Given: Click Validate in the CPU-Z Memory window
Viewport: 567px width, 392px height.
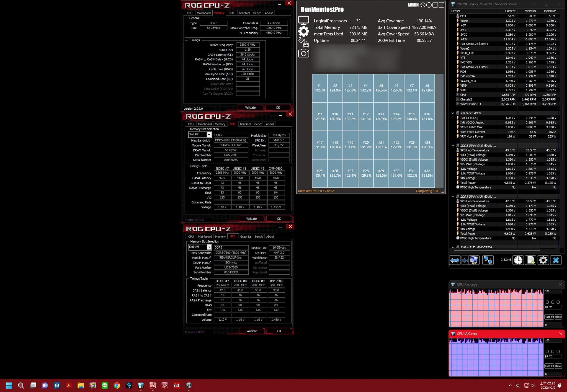Looking at the screenshot, I should click(x=250, y=107).
